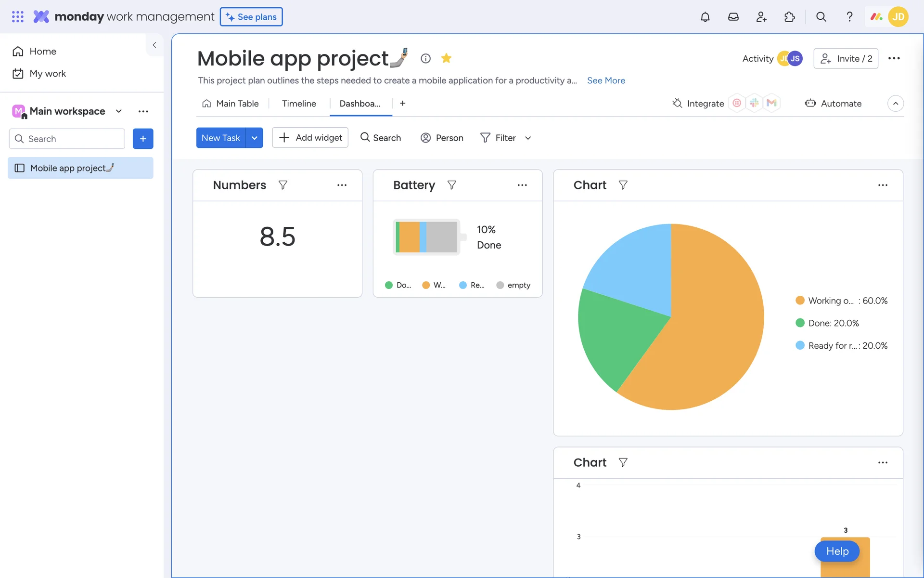The height and width of the screenshot is (578, 924).
Task: Switch to the Timeline tab
Action: tap(299, 104)
